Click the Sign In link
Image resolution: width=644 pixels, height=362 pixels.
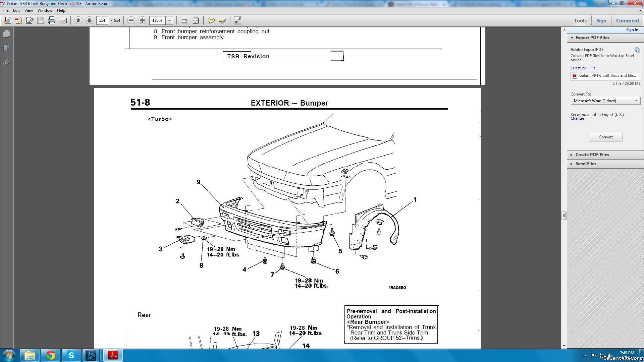(632, 30)
